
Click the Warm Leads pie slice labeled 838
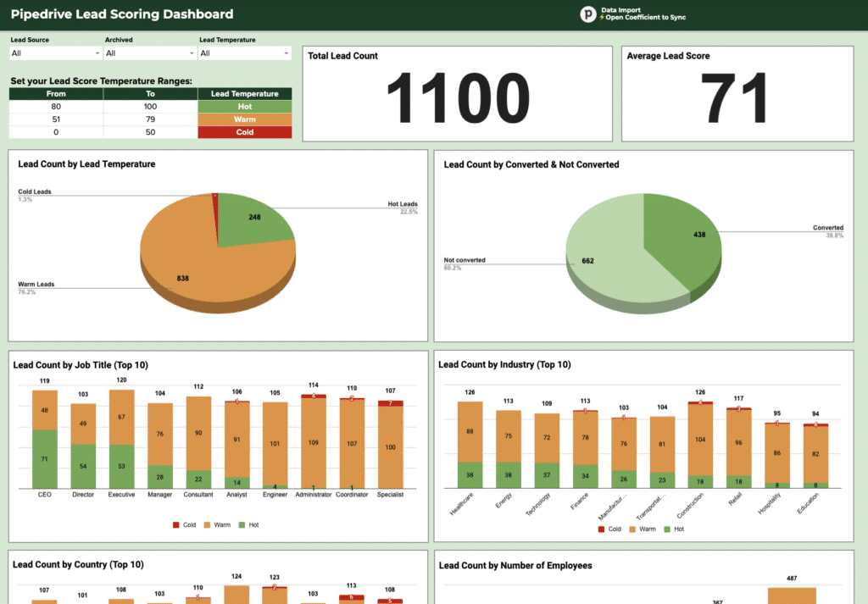183,278
